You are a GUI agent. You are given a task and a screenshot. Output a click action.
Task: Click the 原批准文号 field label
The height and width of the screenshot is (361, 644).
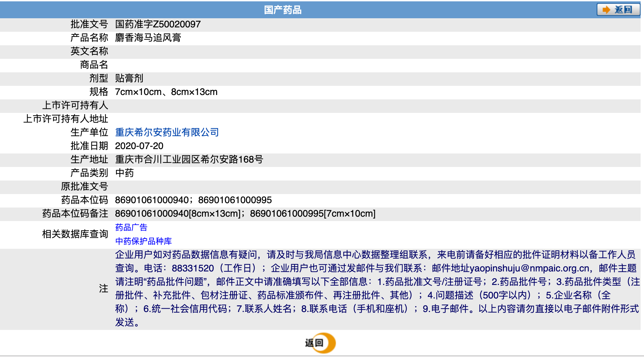[85, 186]
